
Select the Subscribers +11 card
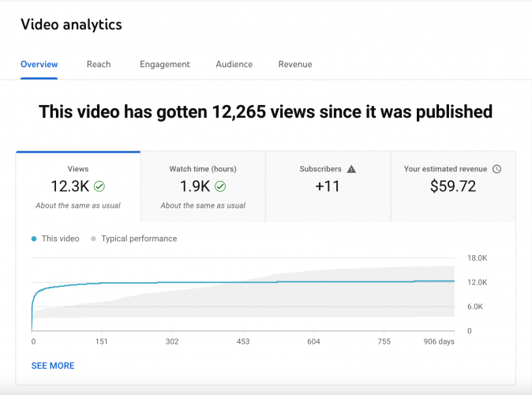(x=328, y=186)
